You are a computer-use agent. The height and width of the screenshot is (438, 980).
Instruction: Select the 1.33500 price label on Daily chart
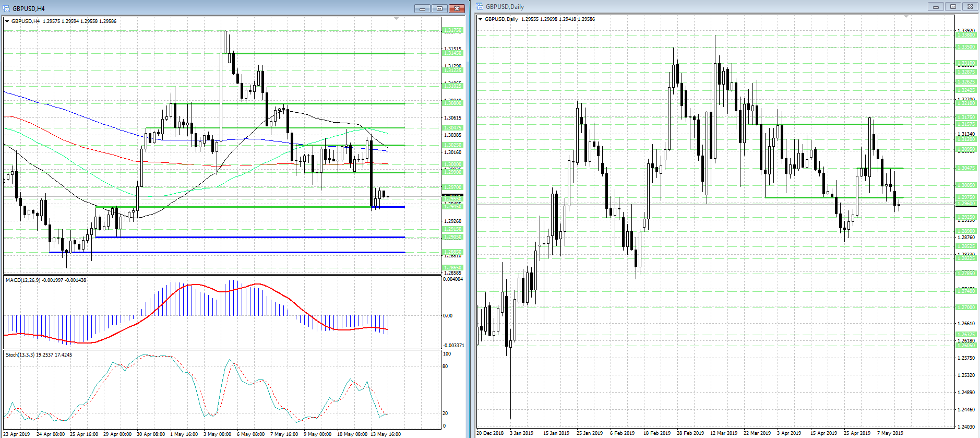click(x=966, y=47)
